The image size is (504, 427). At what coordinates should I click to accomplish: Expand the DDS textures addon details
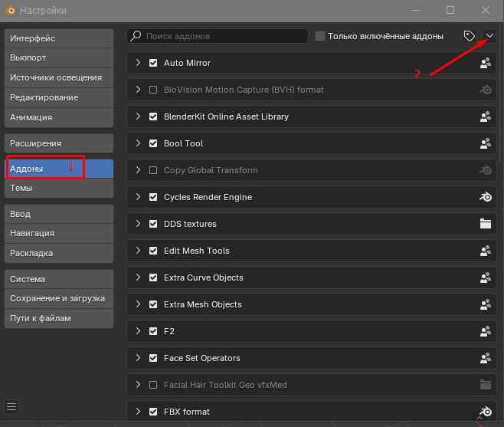(138, 224)
